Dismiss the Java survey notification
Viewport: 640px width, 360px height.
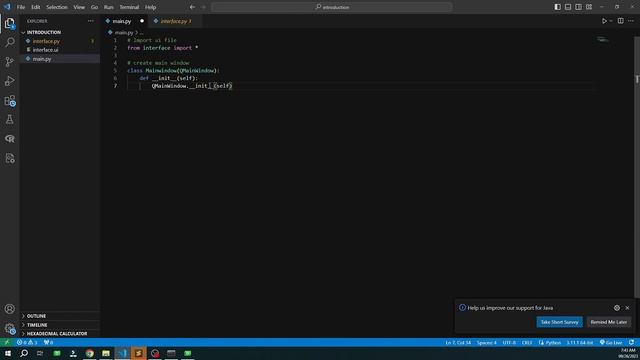point(627,308)
